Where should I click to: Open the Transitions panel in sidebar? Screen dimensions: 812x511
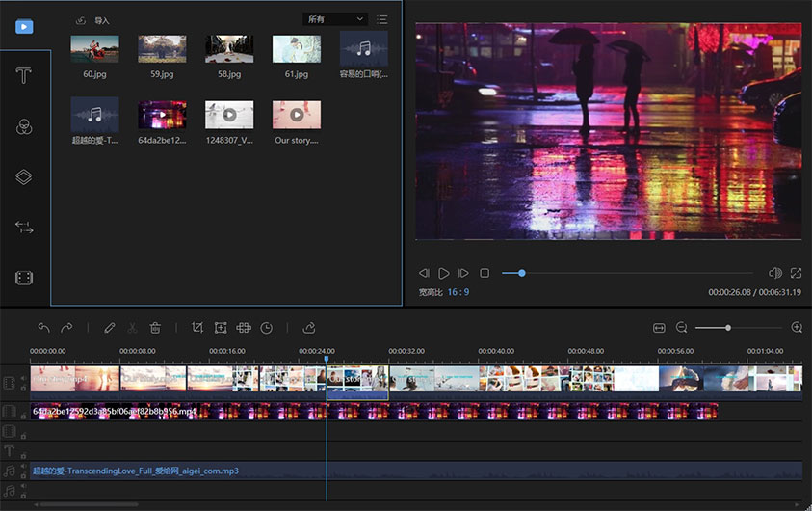point(24,227)
